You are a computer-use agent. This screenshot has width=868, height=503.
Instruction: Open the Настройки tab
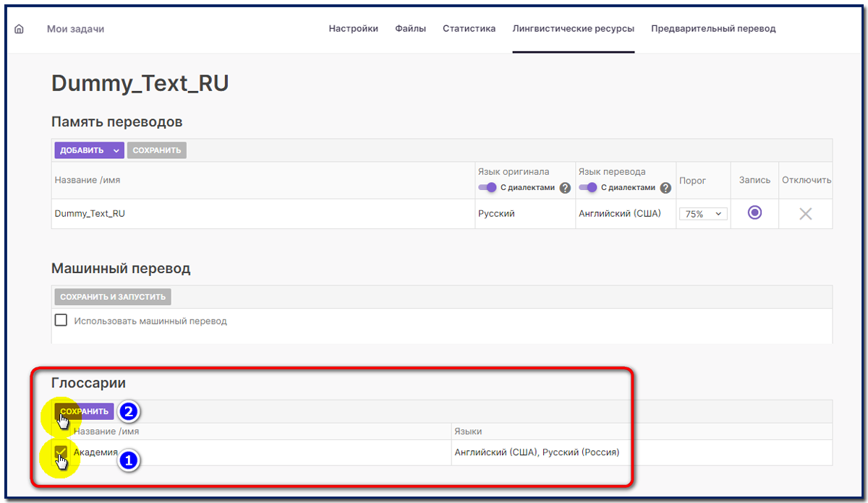tap(353, 29)
